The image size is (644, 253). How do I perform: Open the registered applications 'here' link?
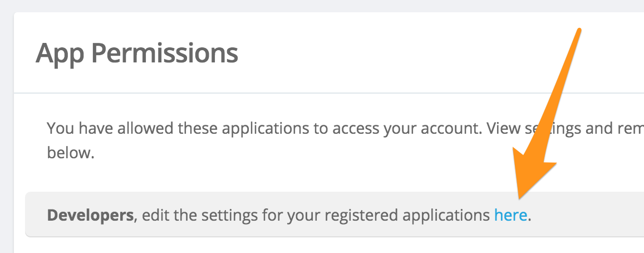point(510,215)
